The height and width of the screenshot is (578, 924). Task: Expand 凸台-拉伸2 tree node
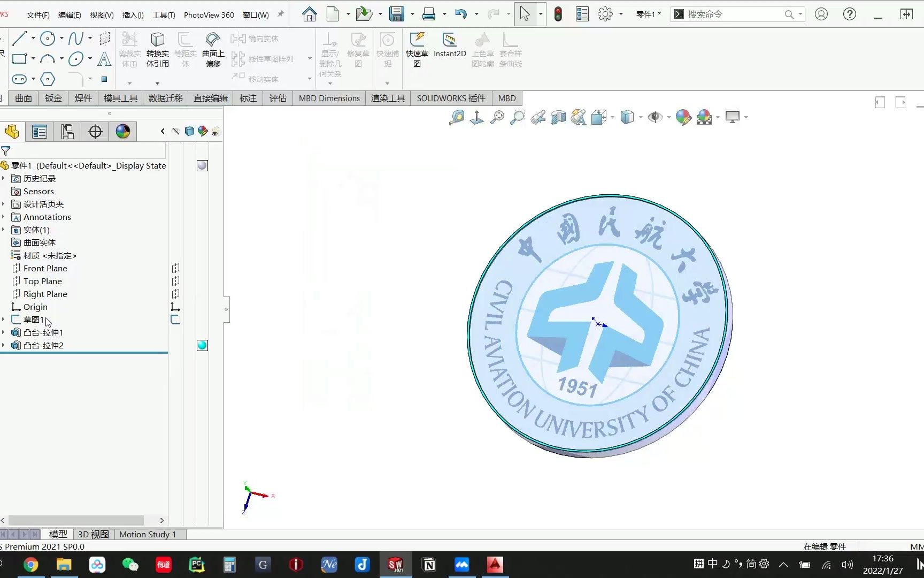tap(3, 345)
